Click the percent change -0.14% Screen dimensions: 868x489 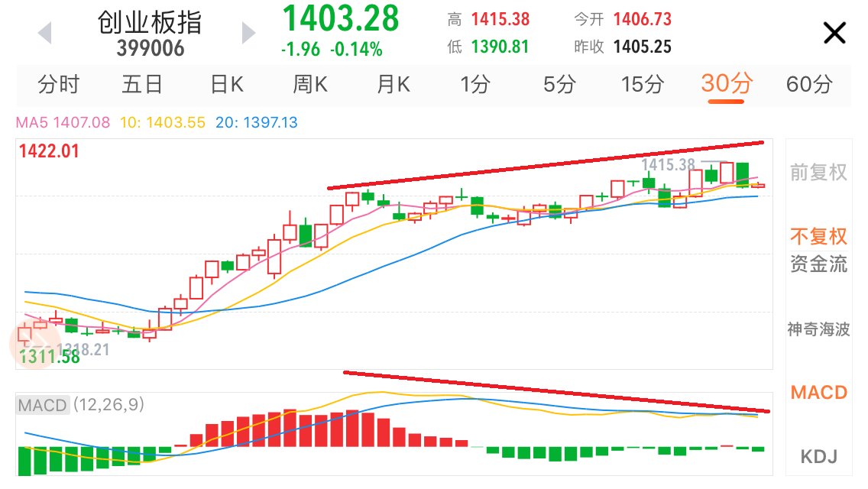[x=357, y=50]
